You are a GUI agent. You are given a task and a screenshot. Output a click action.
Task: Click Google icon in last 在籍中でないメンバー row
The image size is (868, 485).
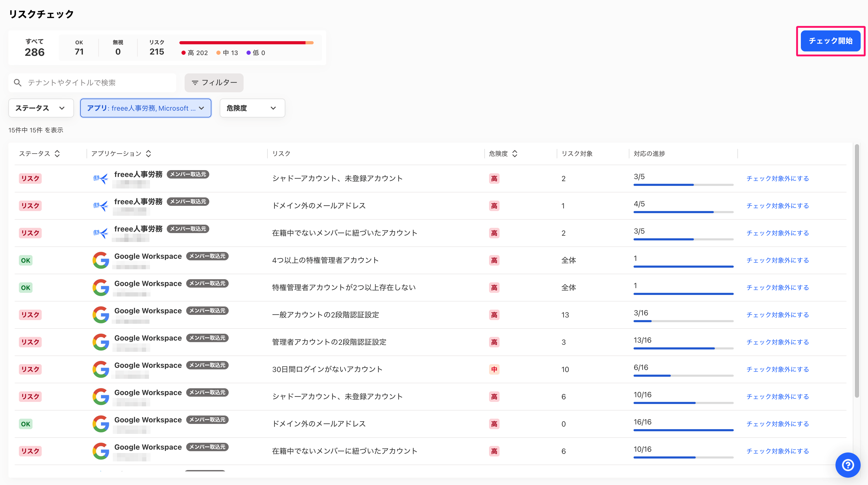pyautogui.click(x=100, y=451)
